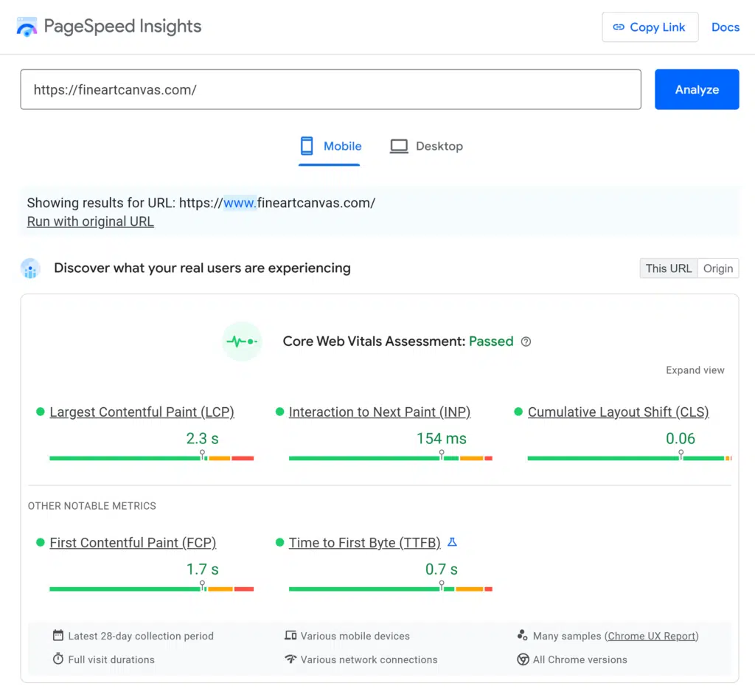Select the Mobile tab
This screenshot has width=755, height=700.
point(330,146)
